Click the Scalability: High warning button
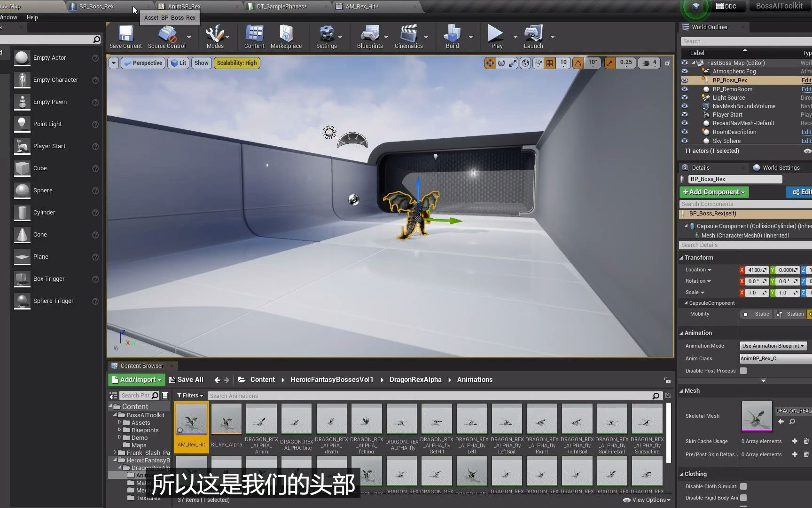The image size is (812, 508). pos(237,63)
